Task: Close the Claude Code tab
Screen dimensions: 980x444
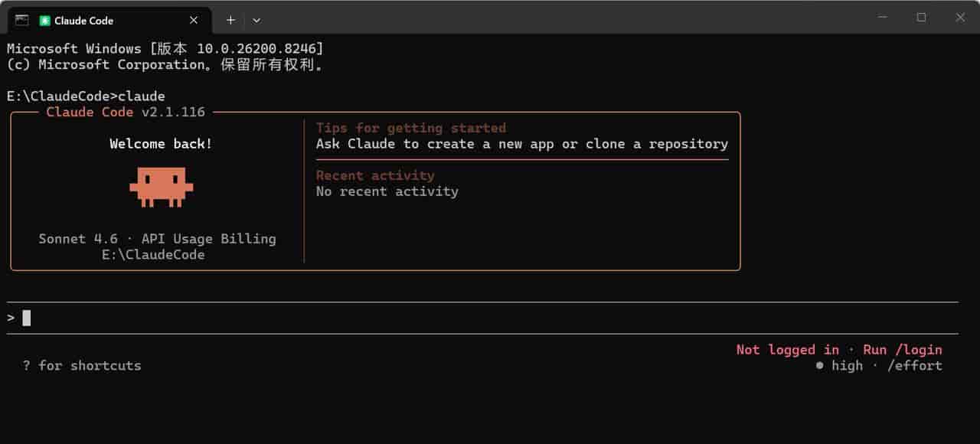Action: (194, 20)
